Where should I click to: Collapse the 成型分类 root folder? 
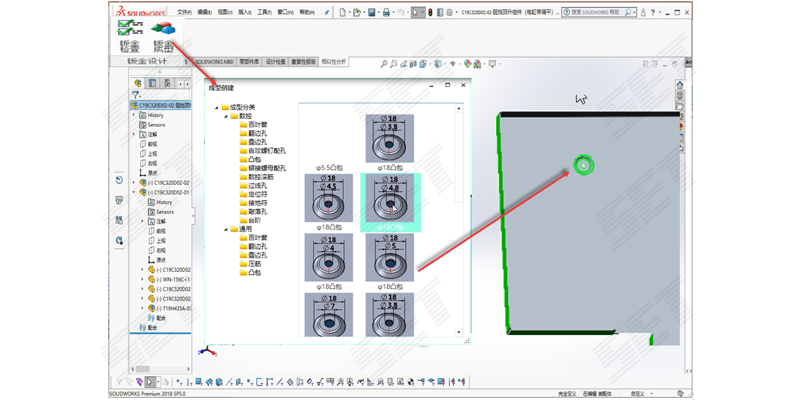pyautogui.click(x=217, y=107)
